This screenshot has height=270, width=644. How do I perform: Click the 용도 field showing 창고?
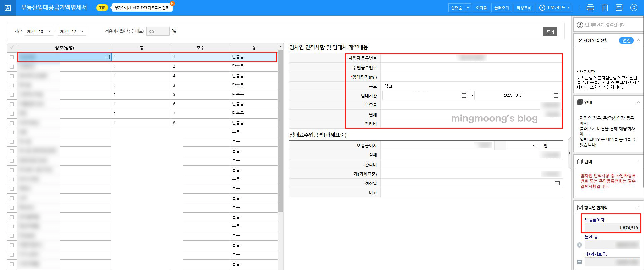point(471,86)
